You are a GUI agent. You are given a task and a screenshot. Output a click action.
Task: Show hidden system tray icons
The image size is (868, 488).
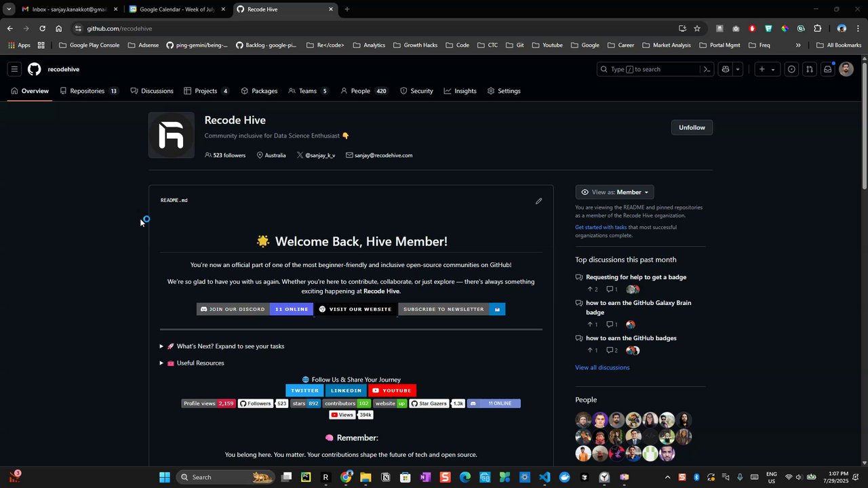pos(667,477)
